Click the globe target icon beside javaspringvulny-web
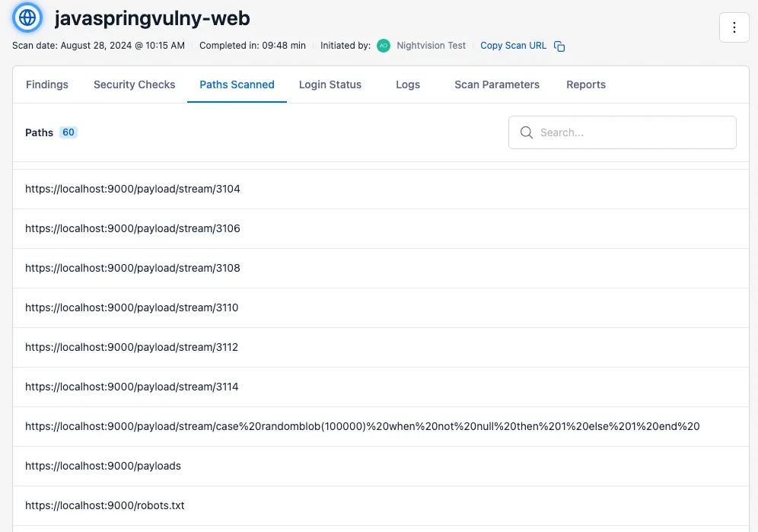 coord(27,18)
